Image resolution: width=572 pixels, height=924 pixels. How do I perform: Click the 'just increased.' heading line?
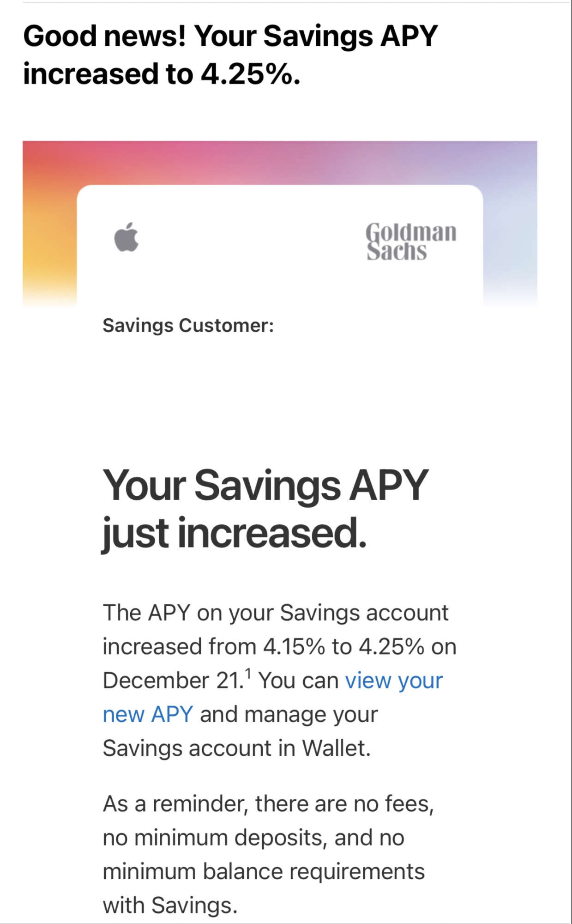click(x=234, y=533)
